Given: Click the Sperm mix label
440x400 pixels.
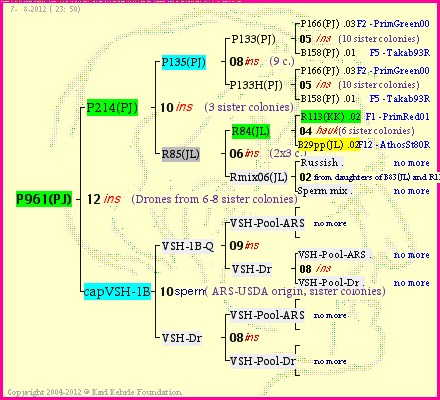Looking at the screenshot, I should (x=324, y=191).
